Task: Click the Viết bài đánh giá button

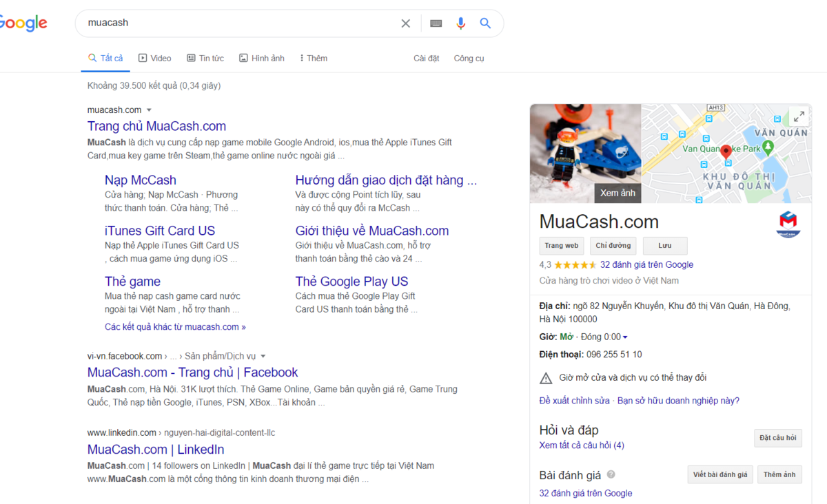Action: point(720,474)
